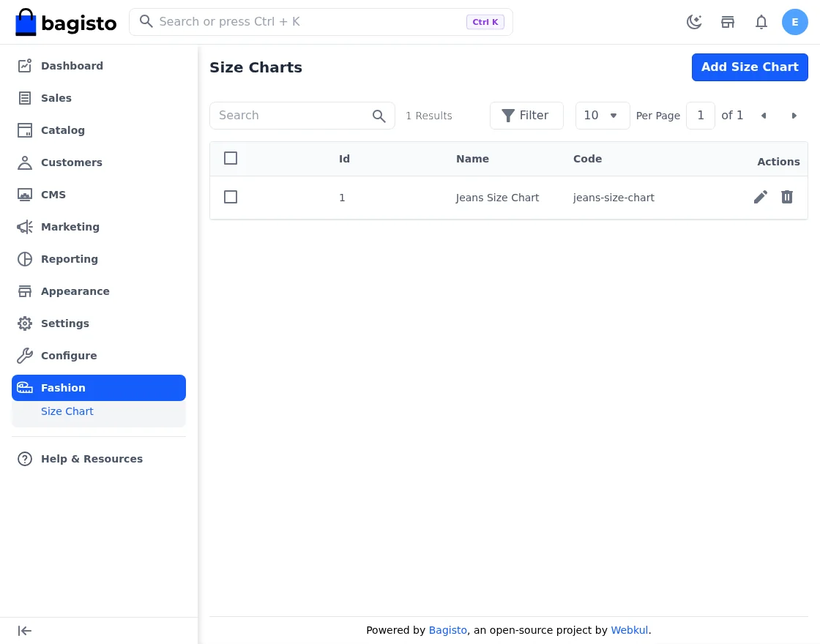The image size is (820, 644).
Task: Open the notifications bell
Action: coord(761,22)
